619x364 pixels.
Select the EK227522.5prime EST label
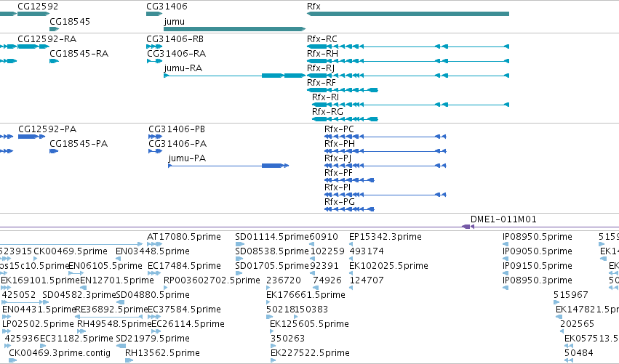click(x=311, y=354)
